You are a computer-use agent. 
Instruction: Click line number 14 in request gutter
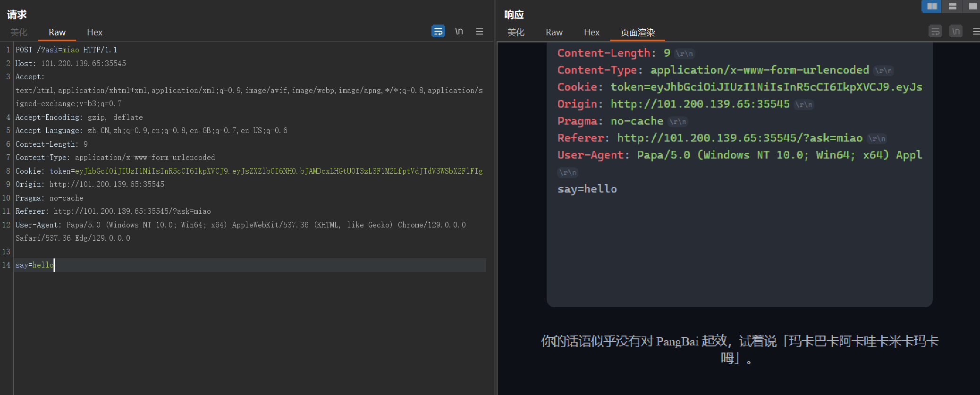6,265
